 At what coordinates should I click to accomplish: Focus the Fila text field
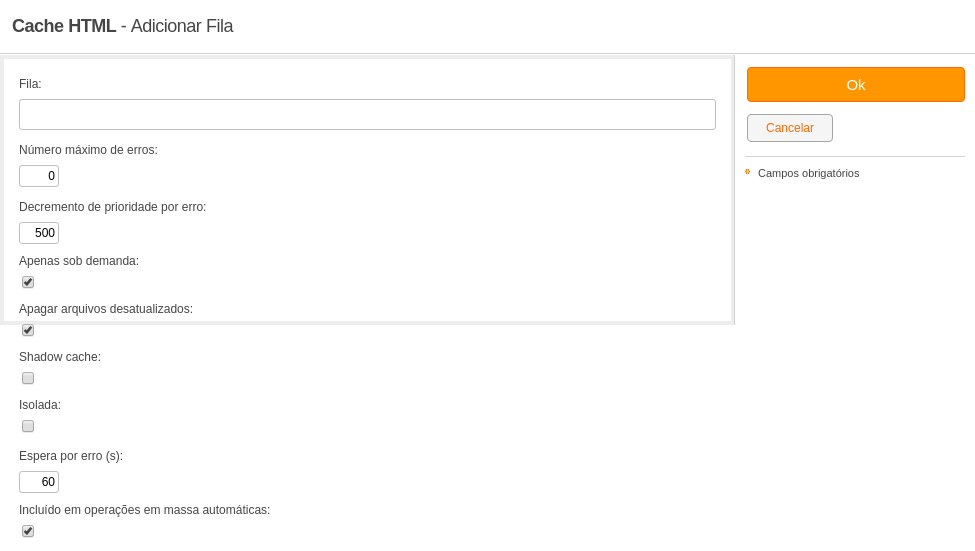[x=367, y=114]
